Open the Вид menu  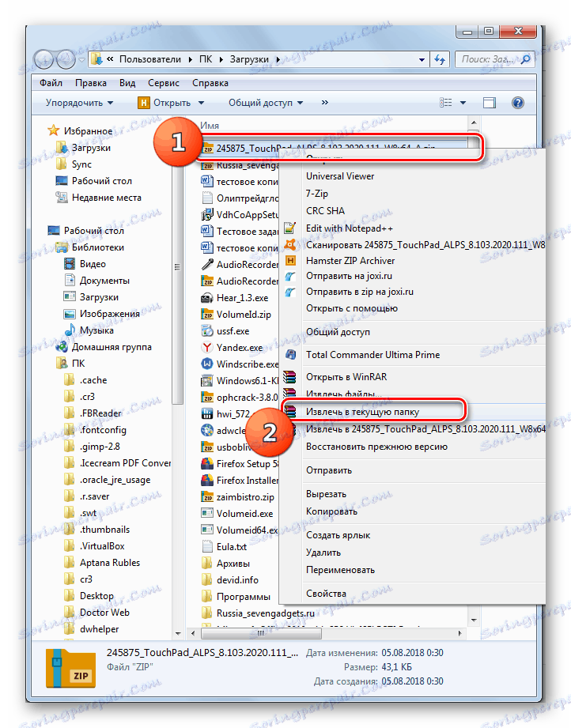(x=127, y=83)
